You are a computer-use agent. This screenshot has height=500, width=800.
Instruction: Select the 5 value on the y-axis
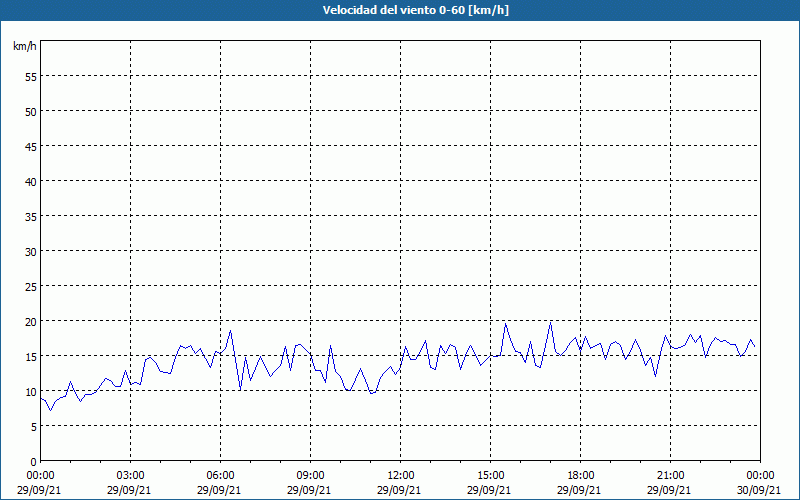[x=34, y=427]
